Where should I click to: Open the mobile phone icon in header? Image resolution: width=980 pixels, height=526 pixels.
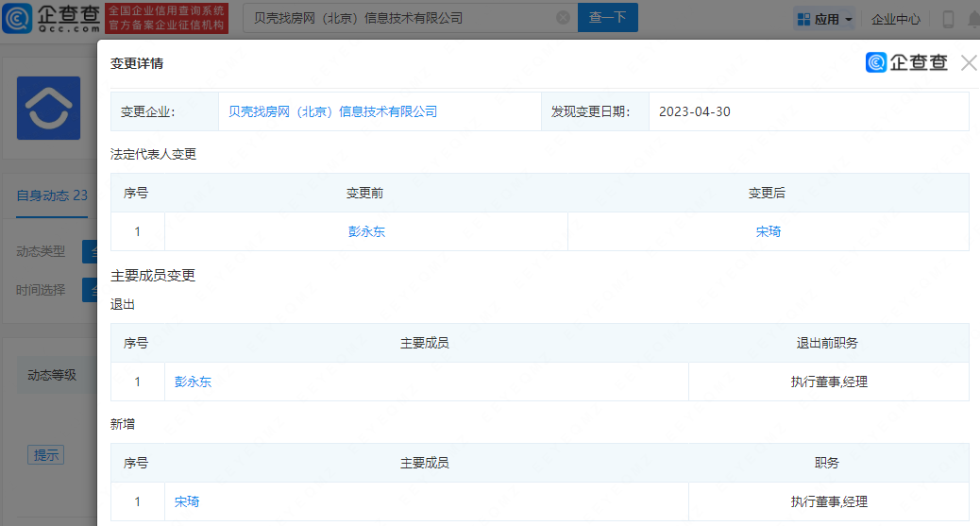[948, 19]
